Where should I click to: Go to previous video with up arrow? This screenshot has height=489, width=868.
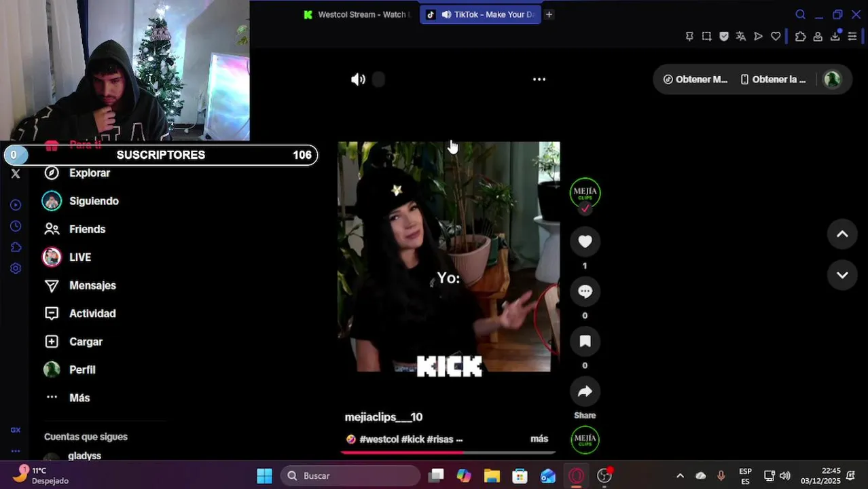[x=842, y=234]
